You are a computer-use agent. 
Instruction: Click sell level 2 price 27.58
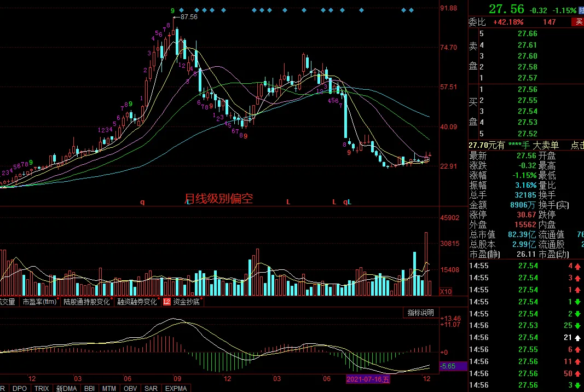click(528, 67)
